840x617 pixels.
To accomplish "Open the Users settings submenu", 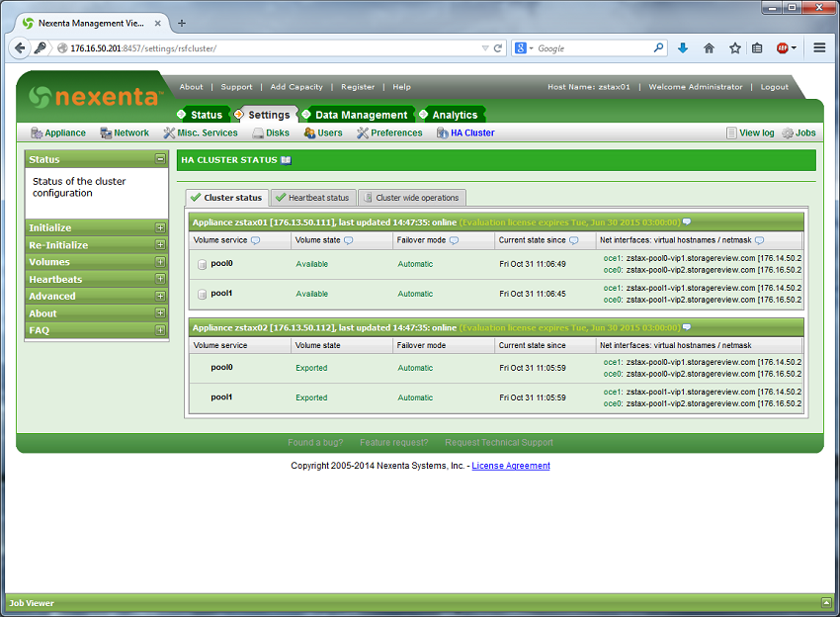I will tap(323, 132).
